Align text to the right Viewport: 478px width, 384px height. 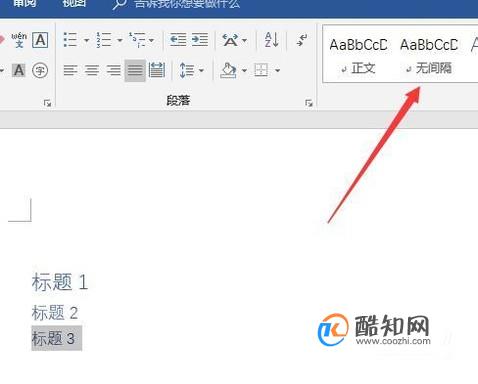pos(114,70)
